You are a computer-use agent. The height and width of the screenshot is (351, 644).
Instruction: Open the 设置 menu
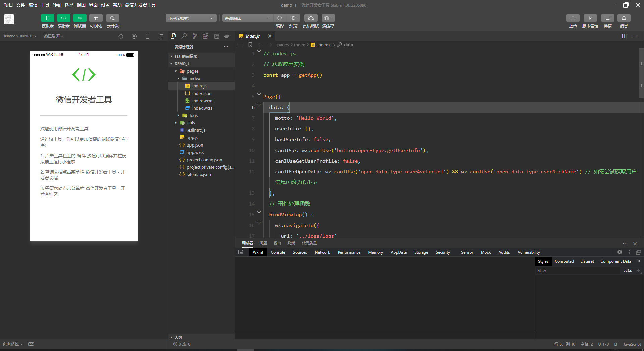pos(105,5)
